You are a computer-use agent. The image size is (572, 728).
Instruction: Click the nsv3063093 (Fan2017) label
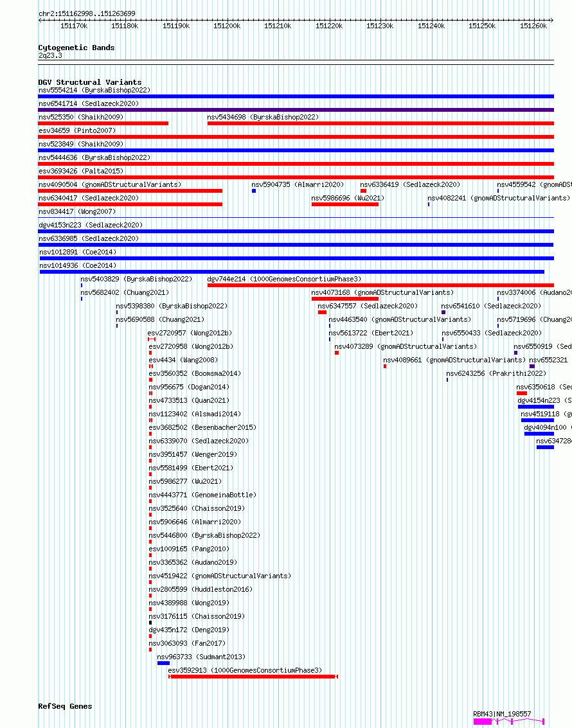[x=187, y=642]
